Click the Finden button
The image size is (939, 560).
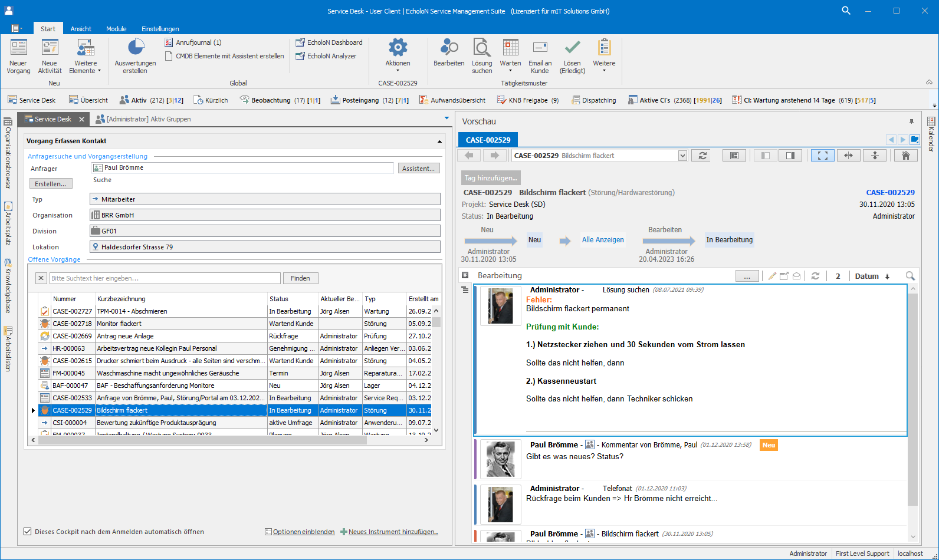[x=300, y=278]
